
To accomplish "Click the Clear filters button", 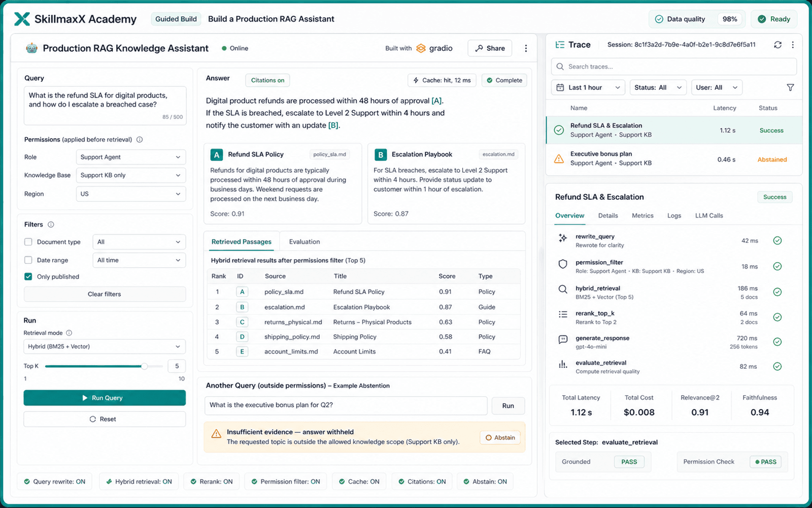I will [105, 294].
